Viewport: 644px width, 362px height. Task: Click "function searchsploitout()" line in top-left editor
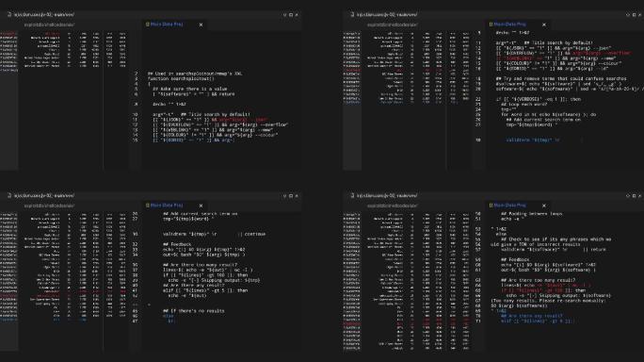point(181,78)
